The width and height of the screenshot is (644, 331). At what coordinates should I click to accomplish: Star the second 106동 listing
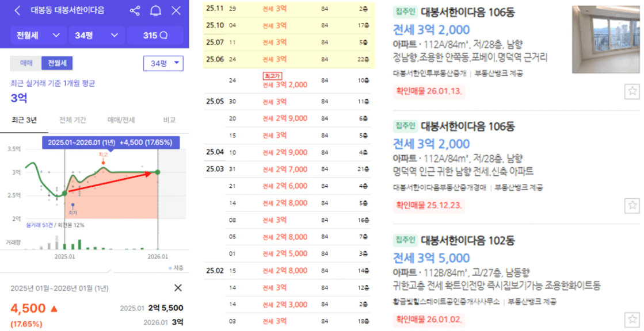tap(632, 205)
